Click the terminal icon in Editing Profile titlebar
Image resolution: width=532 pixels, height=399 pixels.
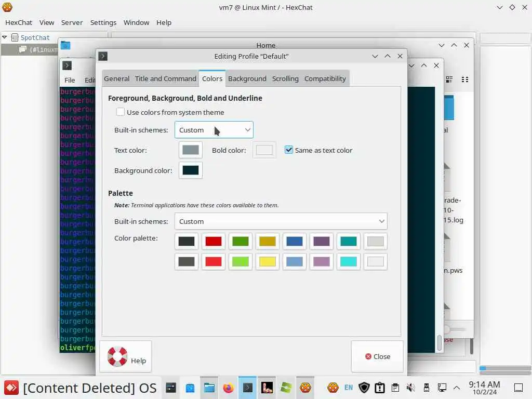coord(103,56)
